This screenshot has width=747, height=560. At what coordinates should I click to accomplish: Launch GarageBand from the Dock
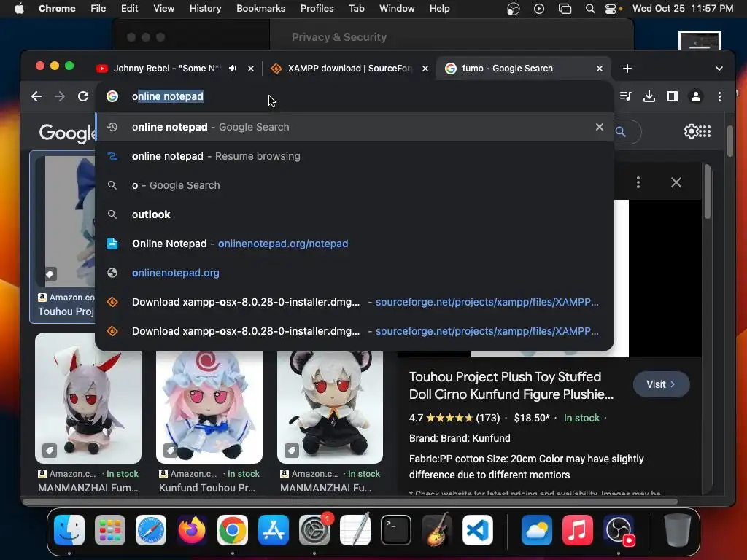click(437, 530)
